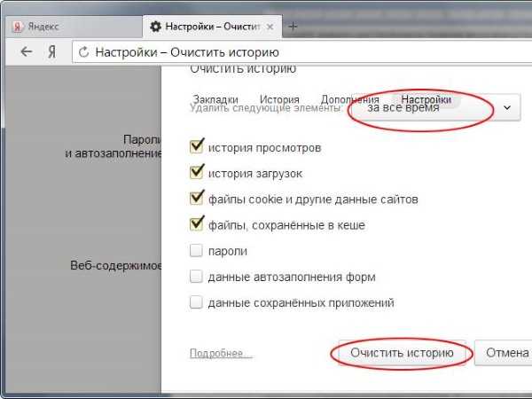Enable "данные сохранённых приложений" checkbox
532x399 pixels.
click(196, 302)
